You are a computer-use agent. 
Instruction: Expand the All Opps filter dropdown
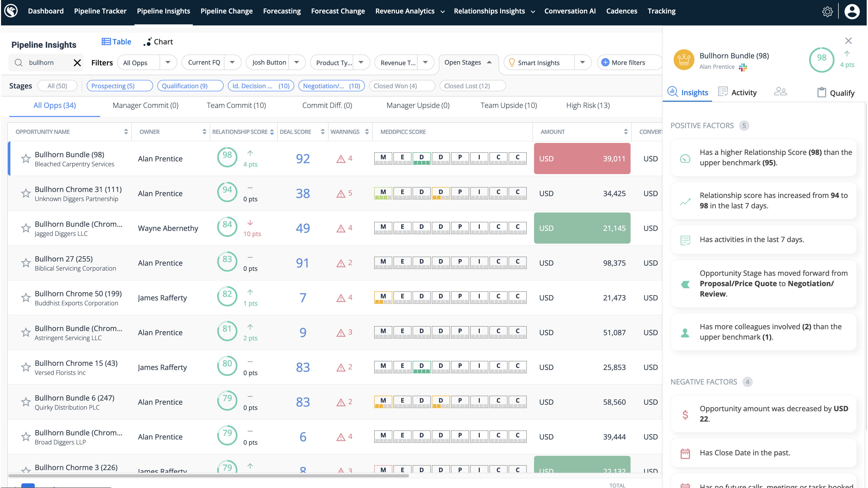coord(168,62)
